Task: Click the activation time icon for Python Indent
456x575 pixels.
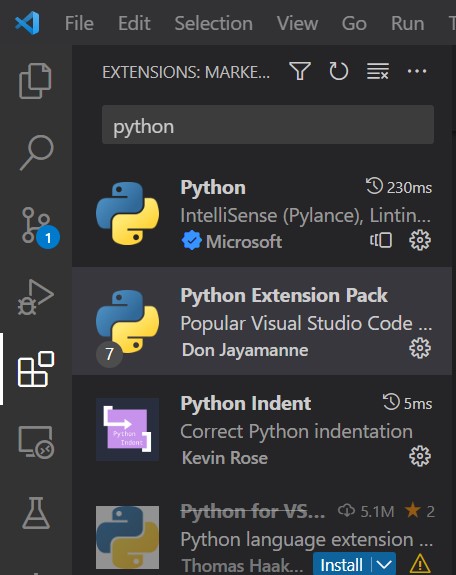Action: (x=391, y=402)
